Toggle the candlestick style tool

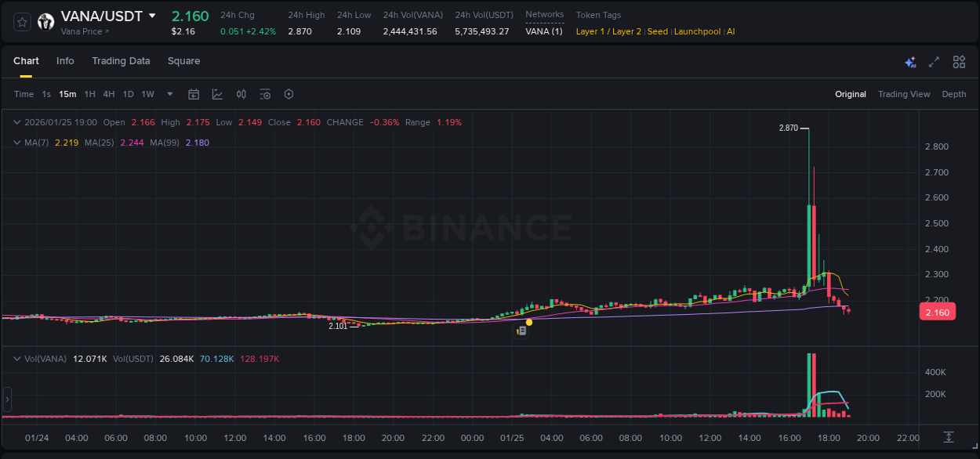pos(241,94)
